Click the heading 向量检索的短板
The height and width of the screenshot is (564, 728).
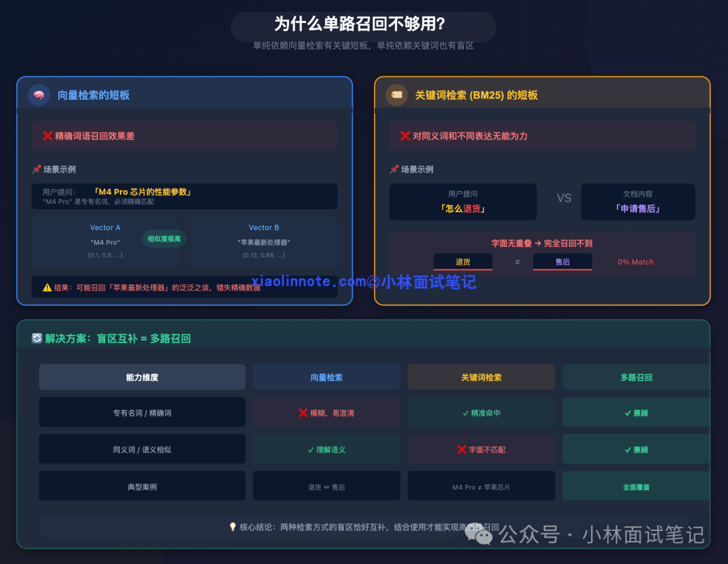[x=93, y=95]
